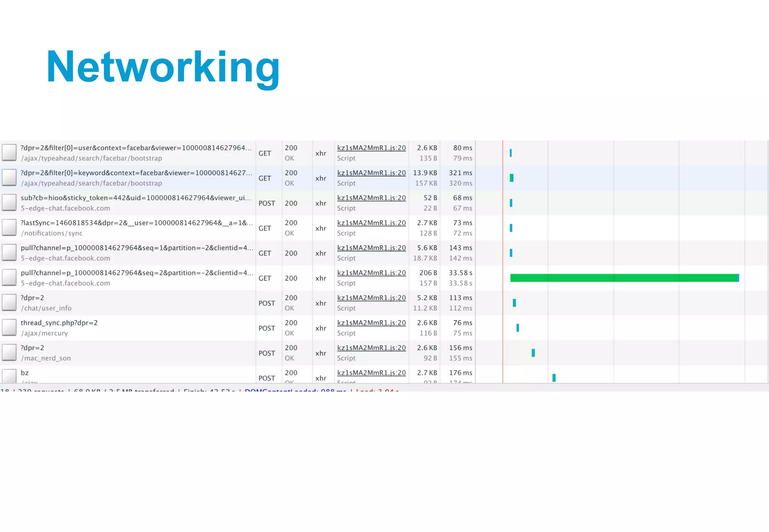Open kz1sMA2MmR1.js:20 link in thread_sync row
Image resolution: width=769 pixels, height=532 pixels.
371,323
